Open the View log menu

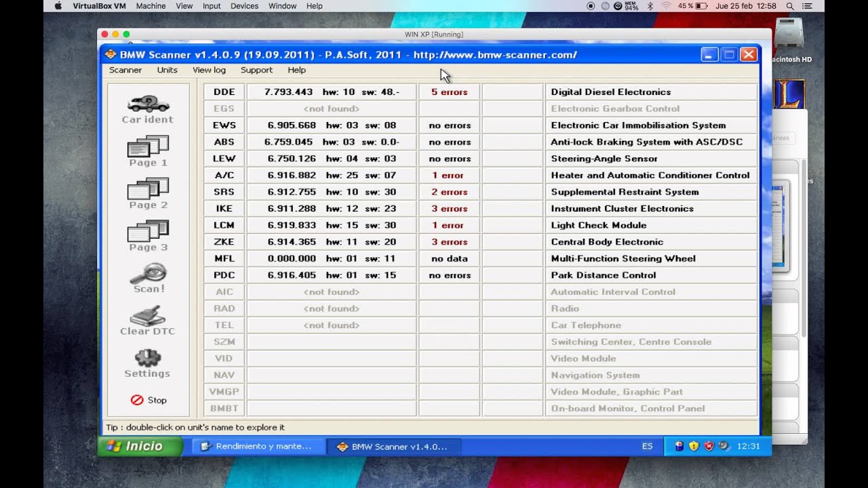tap(209, 70)
